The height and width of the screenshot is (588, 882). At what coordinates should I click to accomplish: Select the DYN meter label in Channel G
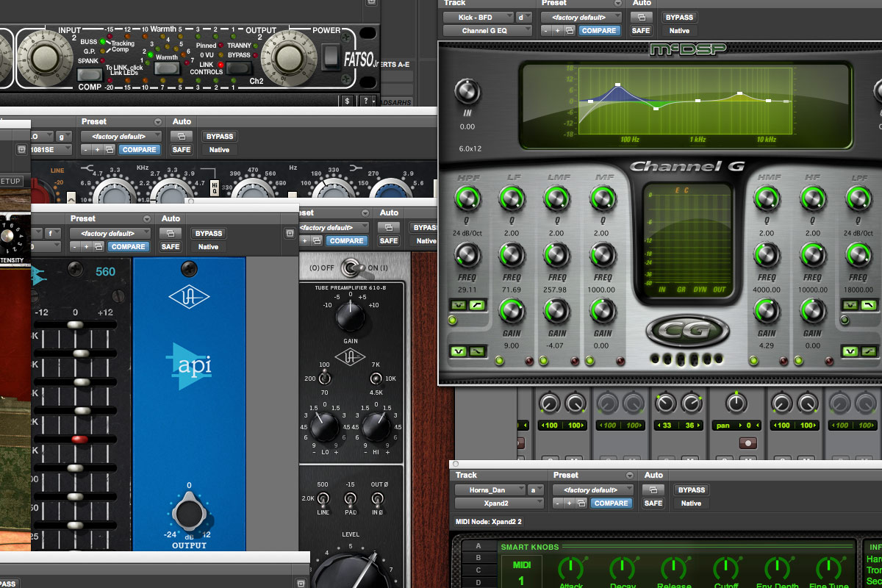[x=700, y=290]
